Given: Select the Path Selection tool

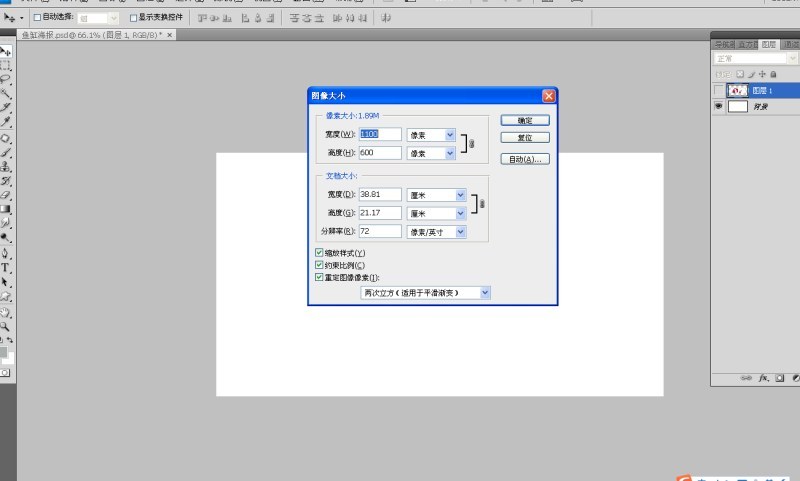Looking at the screenshot, I should click(6, 282).
